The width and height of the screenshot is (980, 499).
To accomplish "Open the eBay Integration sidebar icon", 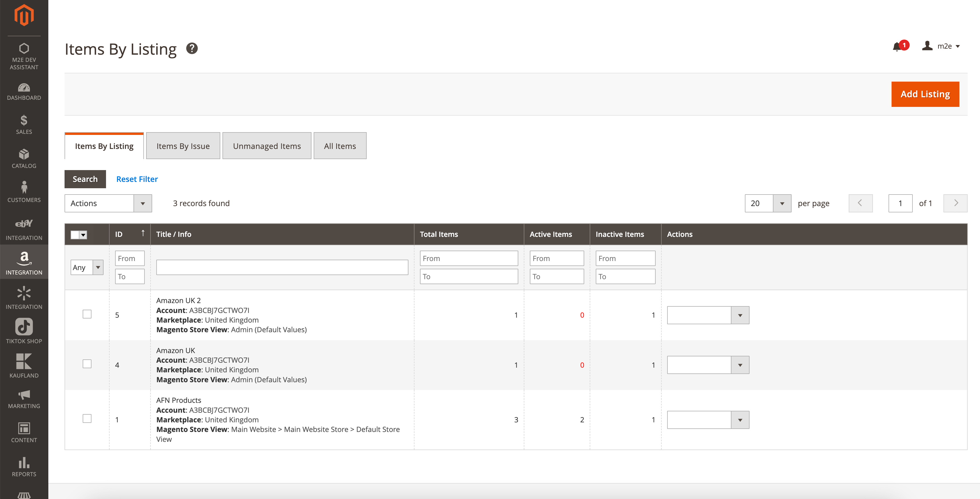I will tap(24, 228).
